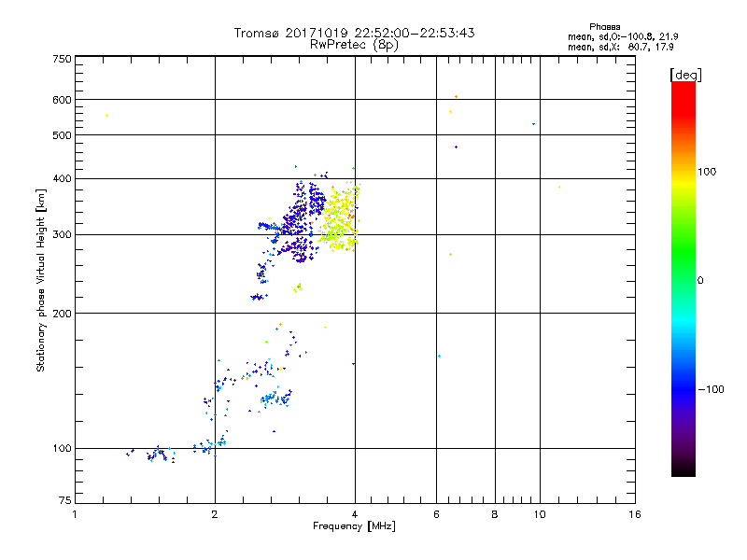Click the 'Stationary phase Virtual Height [km]' axis label
Screen dimensions: 747x560
pyautogui.click(x=41, y=281)
